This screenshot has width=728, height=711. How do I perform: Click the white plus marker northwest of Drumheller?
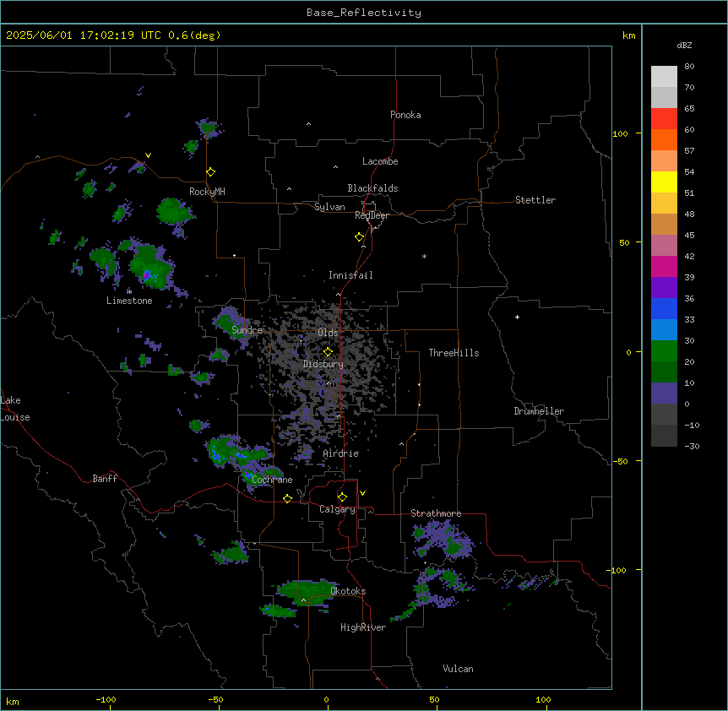click(517, 317)
